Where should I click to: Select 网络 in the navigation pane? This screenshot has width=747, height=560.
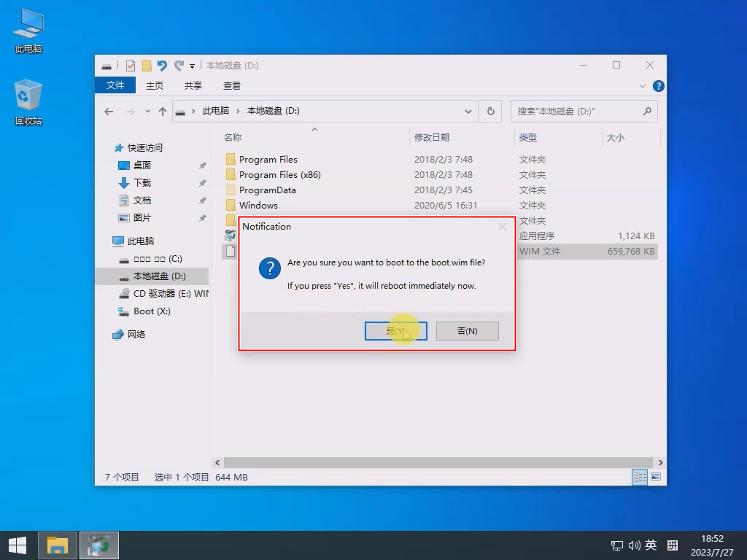[x=136, y=334]
